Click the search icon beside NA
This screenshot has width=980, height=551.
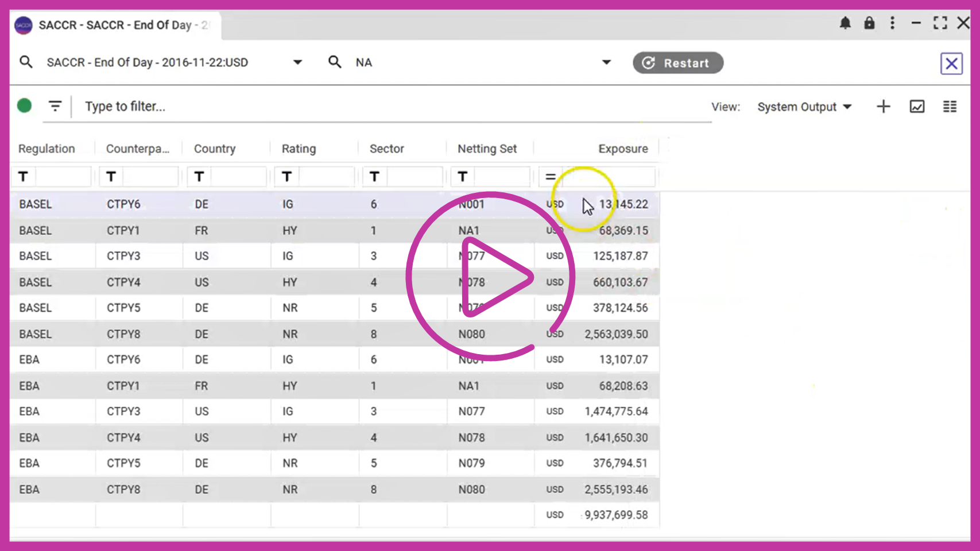point(335,61)
